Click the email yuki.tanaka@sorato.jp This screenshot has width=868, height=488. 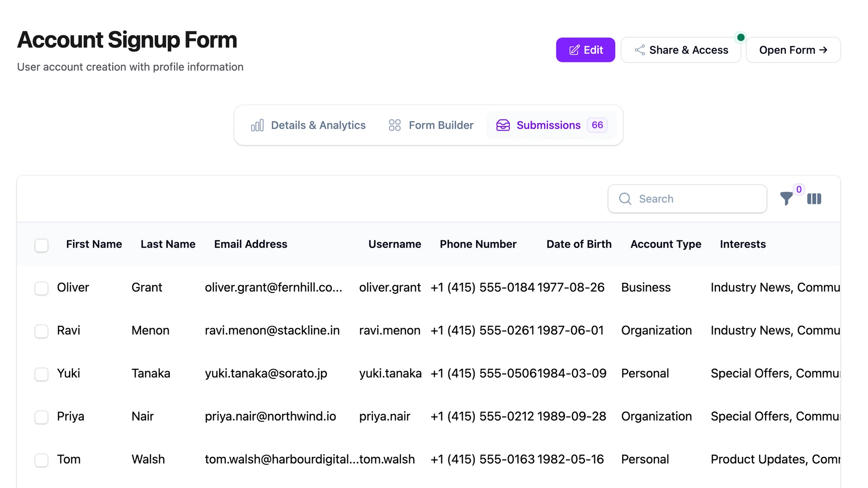point(266,373)
